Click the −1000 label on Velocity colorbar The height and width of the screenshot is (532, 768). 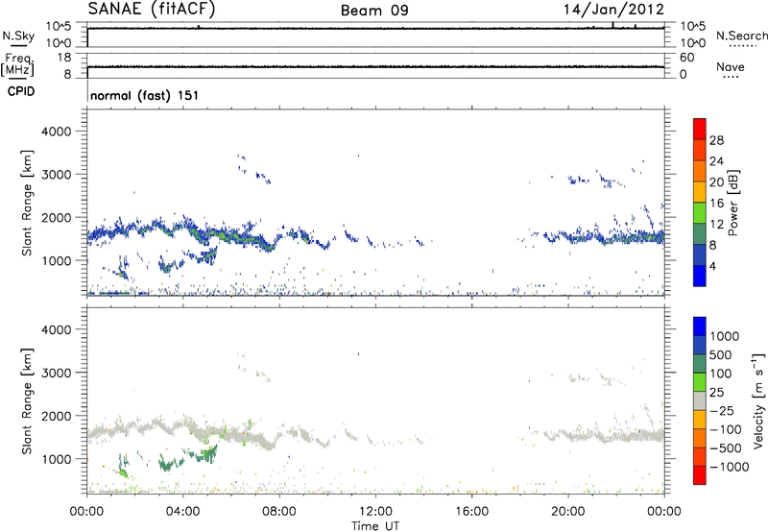[x=730, y=467]
